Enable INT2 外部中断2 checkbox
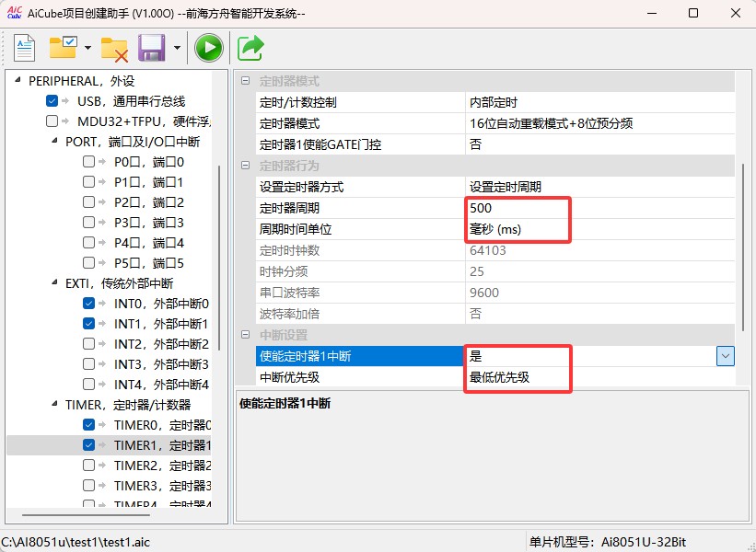 88,343
